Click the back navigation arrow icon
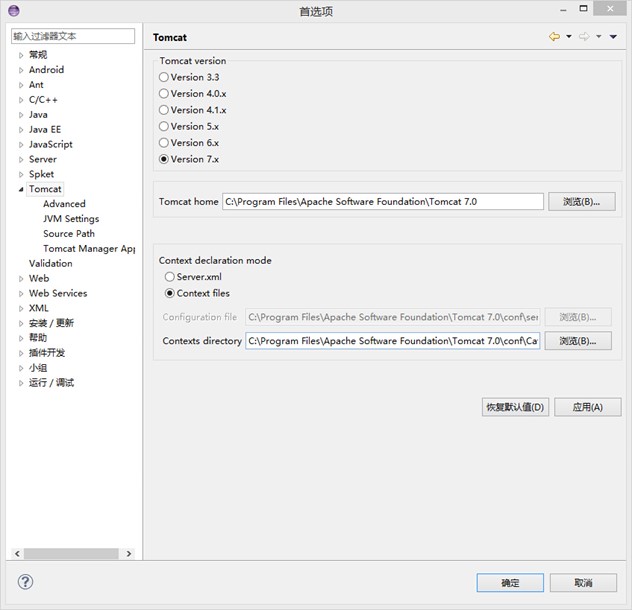 [x=554, y=37]
